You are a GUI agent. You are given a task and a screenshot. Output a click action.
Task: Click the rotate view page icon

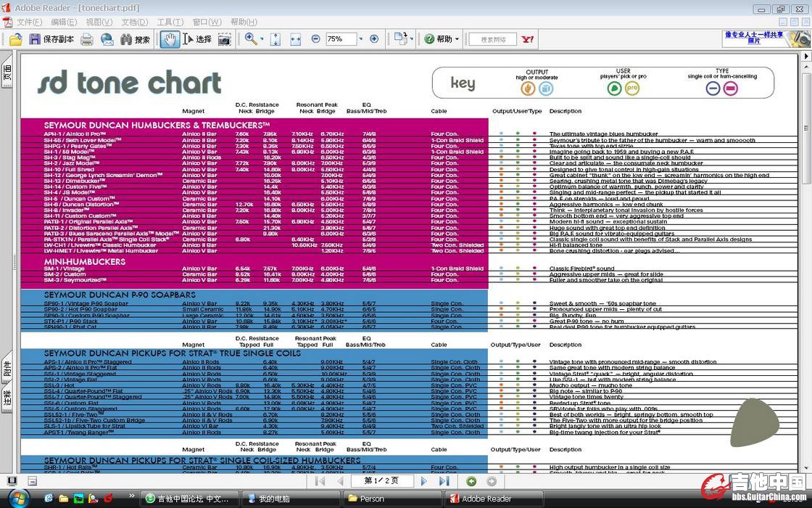coord(400,38)
